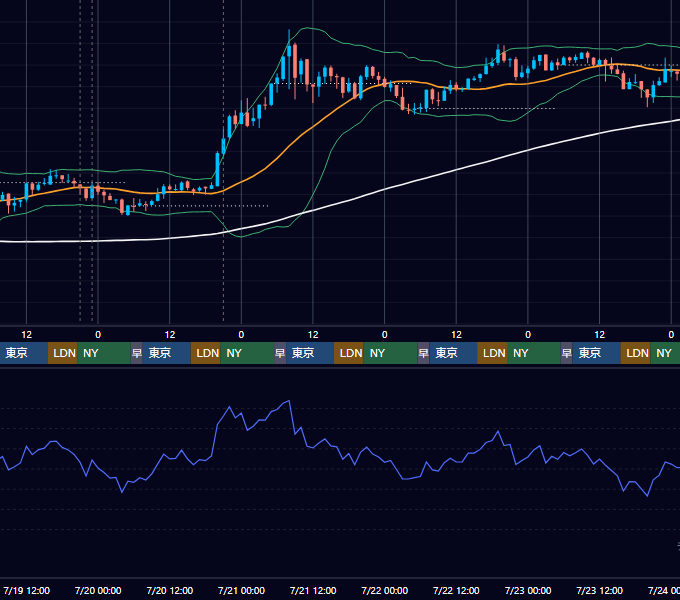Click the 7/21 12:00 date label

[x=313, y=590]
